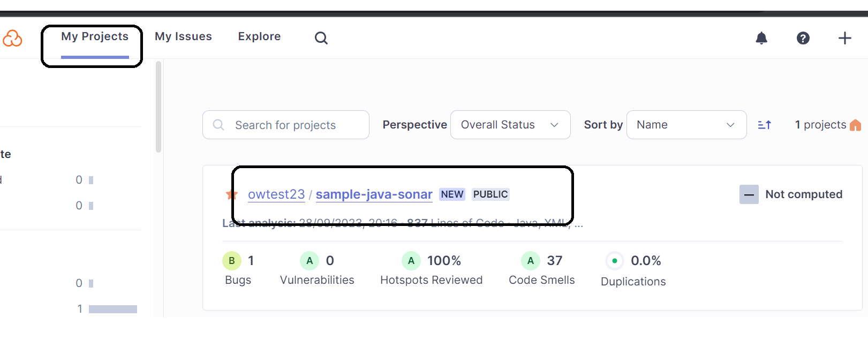This screenshot has height=347, width=868.
Task: Open the notifications bell icon
Action: coord(761,38)
